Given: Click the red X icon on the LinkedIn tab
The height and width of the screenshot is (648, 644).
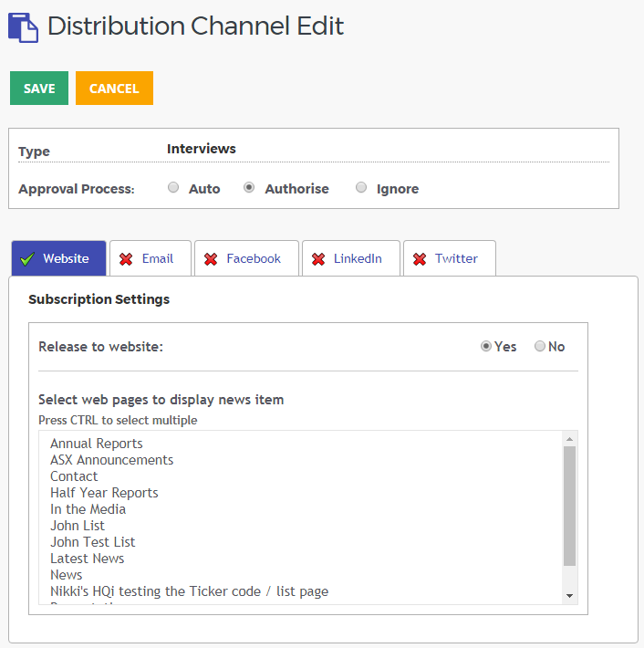Looking at the screenshot, I should click(318, 259).
